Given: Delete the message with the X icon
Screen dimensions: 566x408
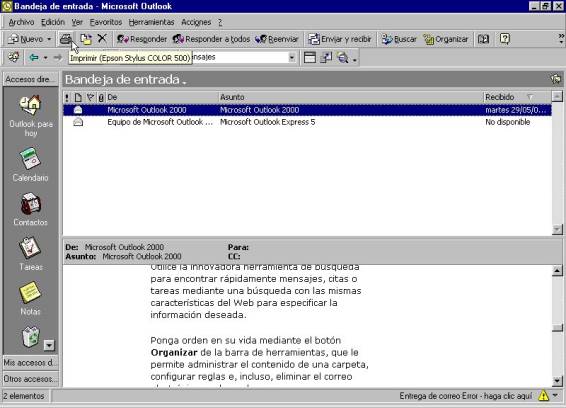Looking at the screenshot, I should tap(103, 38).
